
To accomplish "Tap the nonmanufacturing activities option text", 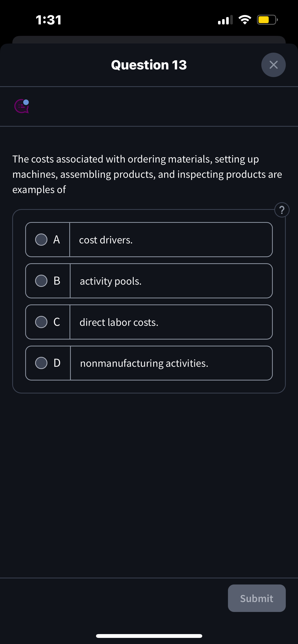I will [144, 363].
